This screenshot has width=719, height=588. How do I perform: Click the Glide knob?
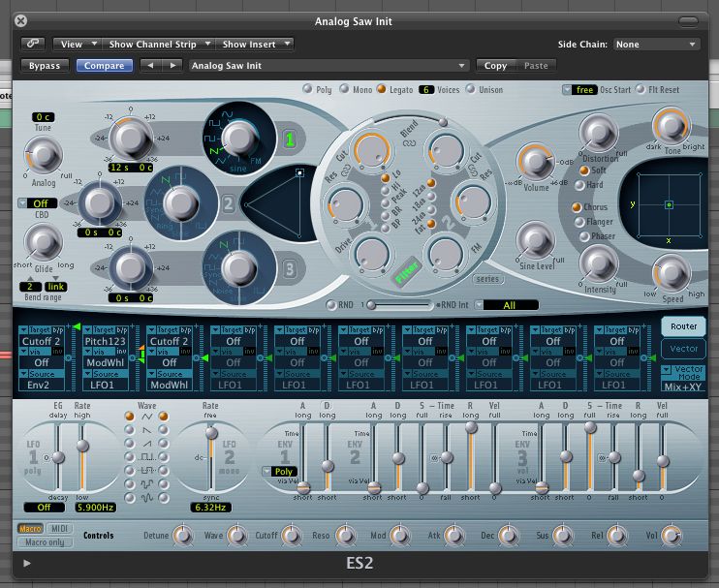44,242
